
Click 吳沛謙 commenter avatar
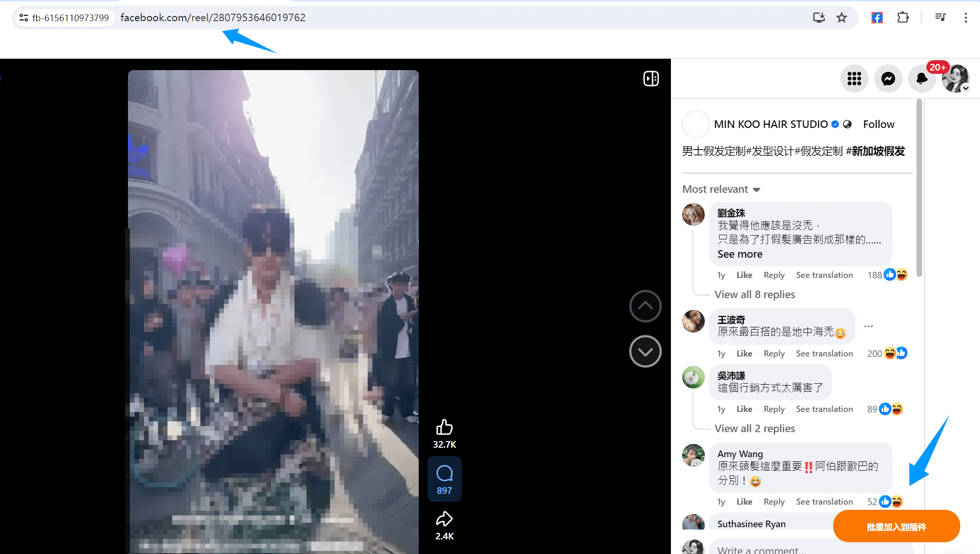tap(693, 377)
